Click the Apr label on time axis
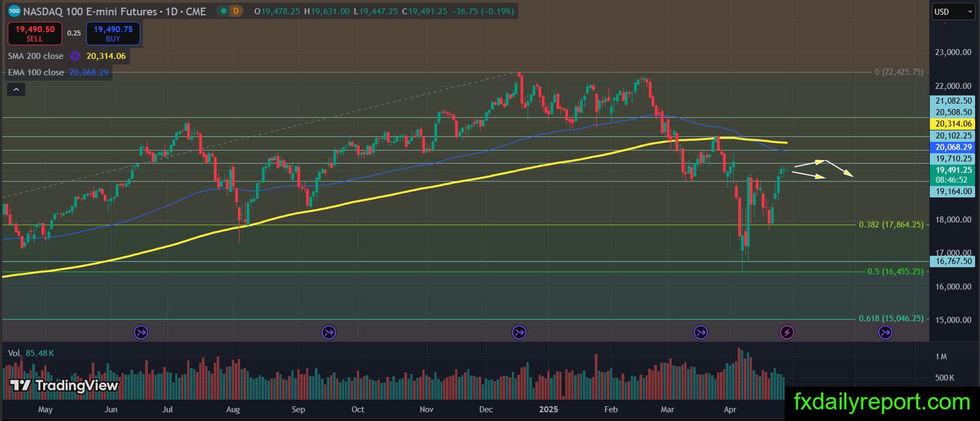 730,410
